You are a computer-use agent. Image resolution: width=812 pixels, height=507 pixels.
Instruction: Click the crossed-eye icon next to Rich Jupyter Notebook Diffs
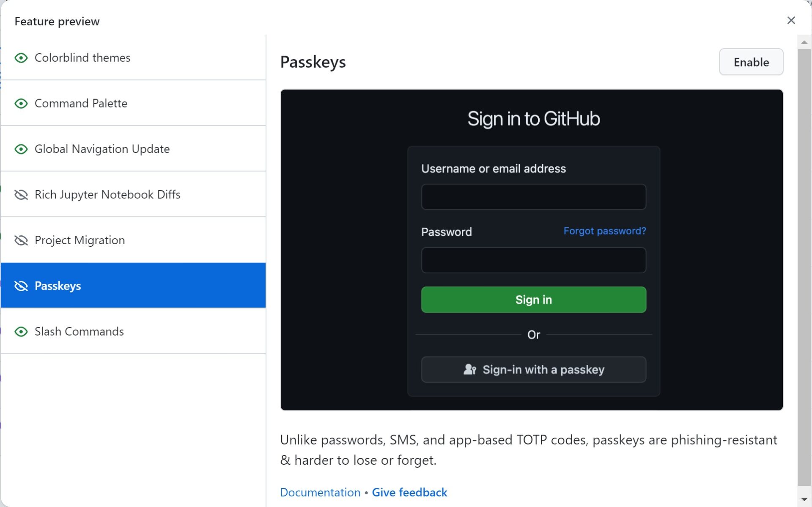[x=21, y=195]
